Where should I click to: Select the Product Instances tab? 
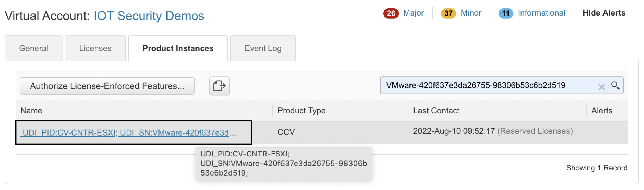pyautogui.click(x=178, y=48)
